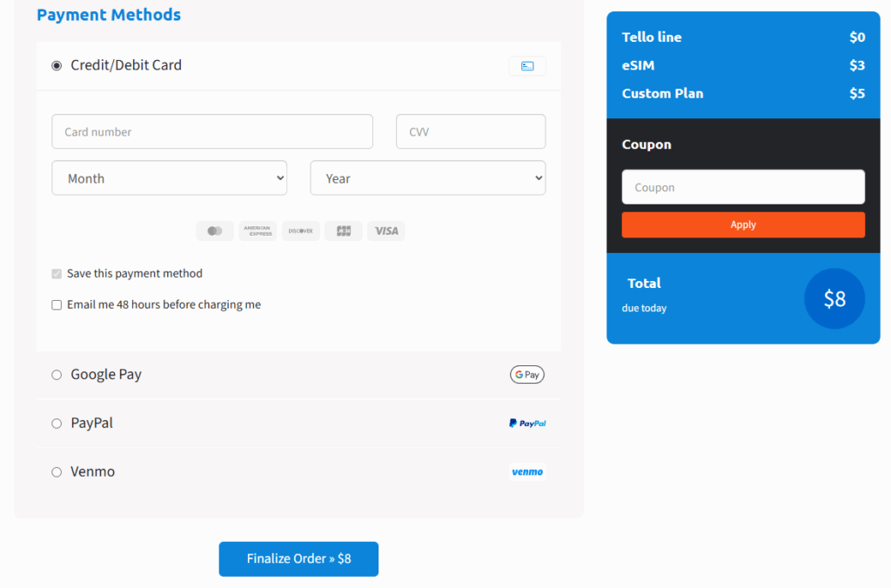The height and width of the screenshot is (588, 891).
Task: Select the Google Pay radio button
Action: click(57, 375)
